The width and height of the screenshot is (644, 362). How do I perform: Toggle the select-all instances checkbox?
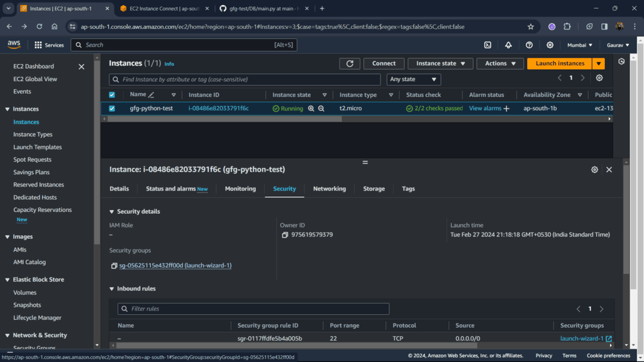(x=112, y=95)
